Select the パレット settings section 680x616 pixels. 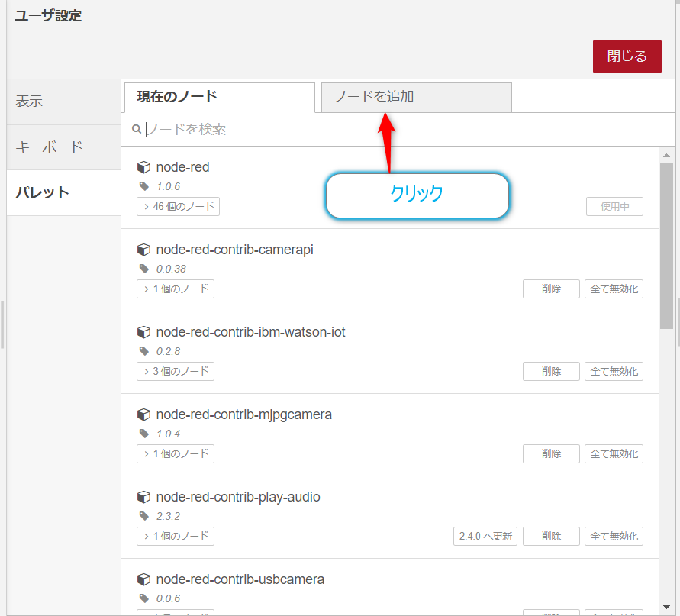pyautogui.click(x=63, y=192)
